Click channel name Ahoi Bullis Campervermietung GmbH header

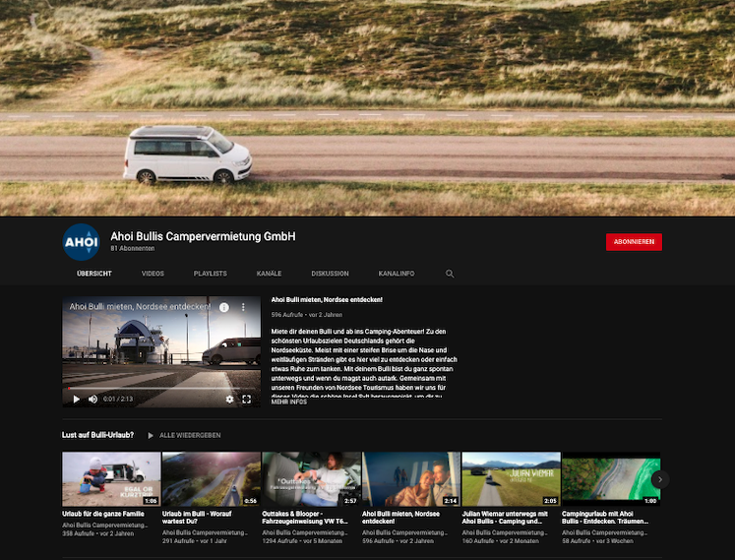coord(203,236)
